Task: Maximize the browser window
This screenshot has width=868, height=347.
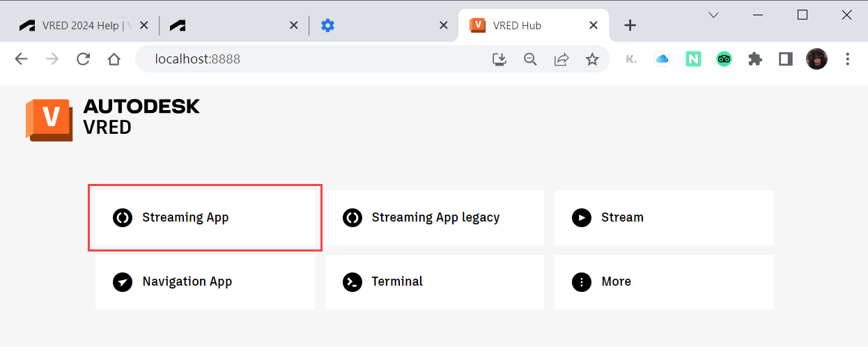Action: pos(803,15)
